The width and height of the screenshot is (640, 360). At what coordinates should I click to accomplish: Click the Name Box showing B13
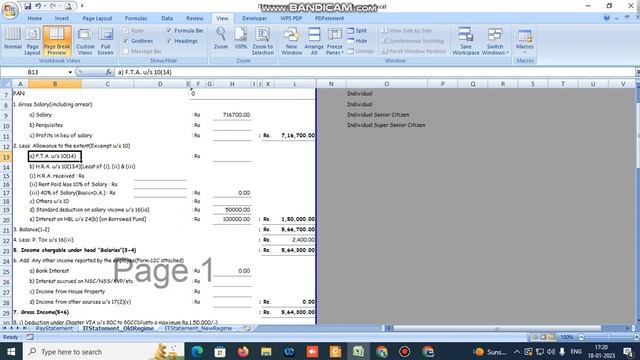pyautogui.click(x=33, y=72)
